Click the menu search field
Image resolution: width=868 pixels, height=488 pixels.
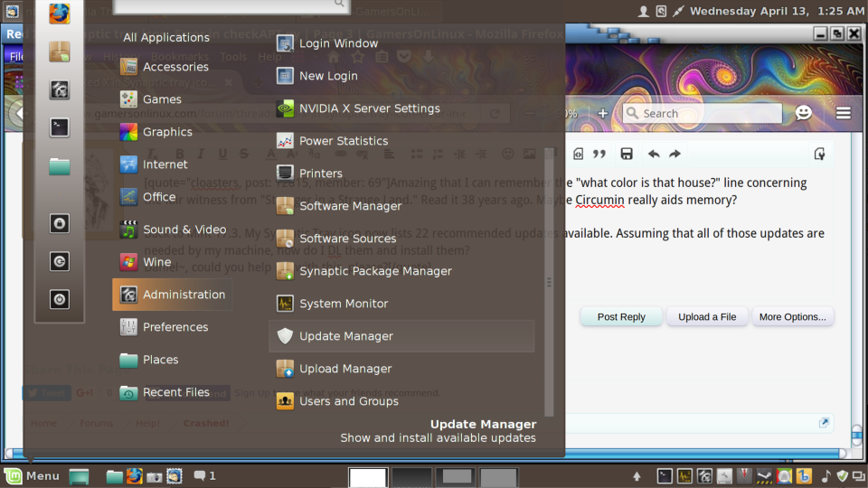[x=231, y=5]
